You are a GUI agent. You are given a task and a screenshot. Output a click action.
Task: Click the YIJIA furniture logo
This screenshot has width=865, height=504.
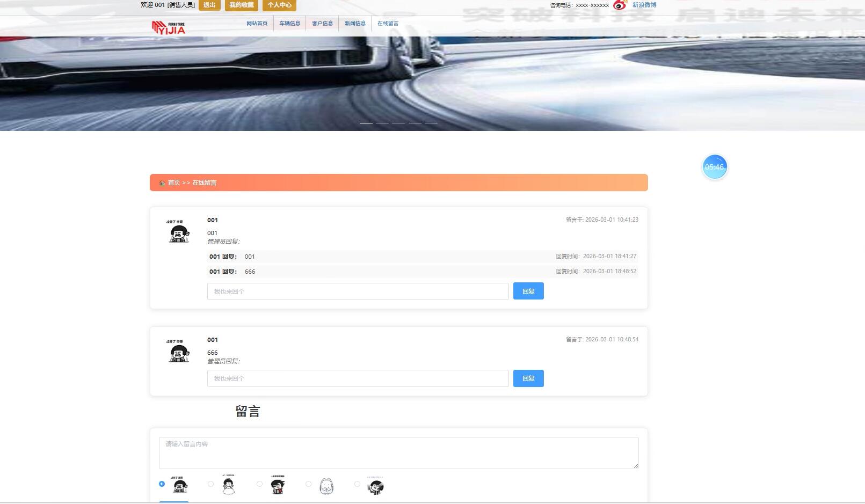click(x=169, y=27)
